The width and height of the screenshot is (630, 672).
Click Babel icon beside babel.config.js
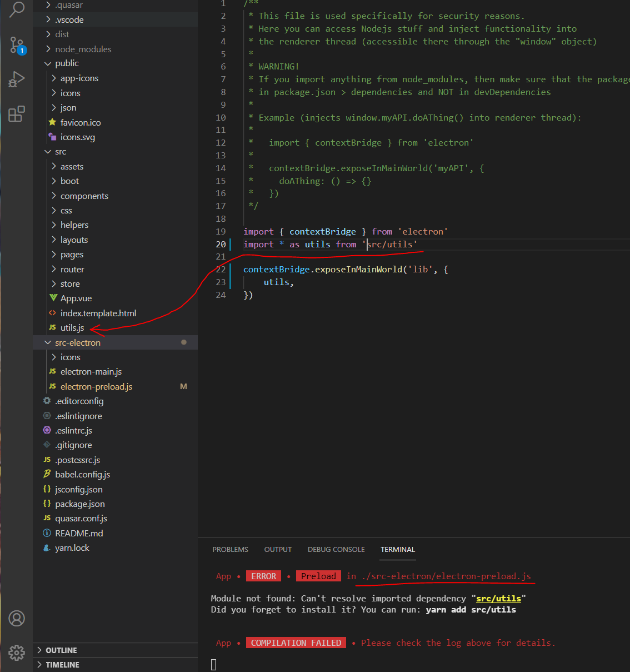tap(47, 474)
